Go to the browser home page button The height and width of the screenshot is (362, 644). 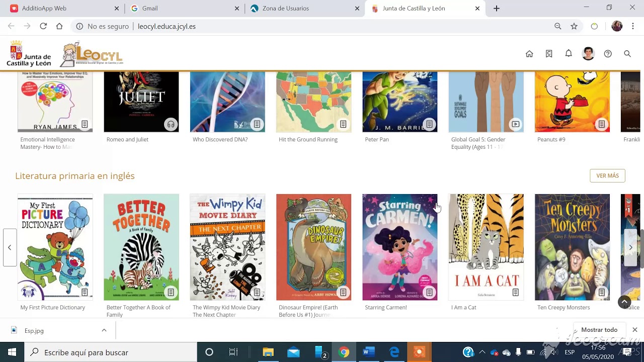pyautogui.click(x=59, y=26)
